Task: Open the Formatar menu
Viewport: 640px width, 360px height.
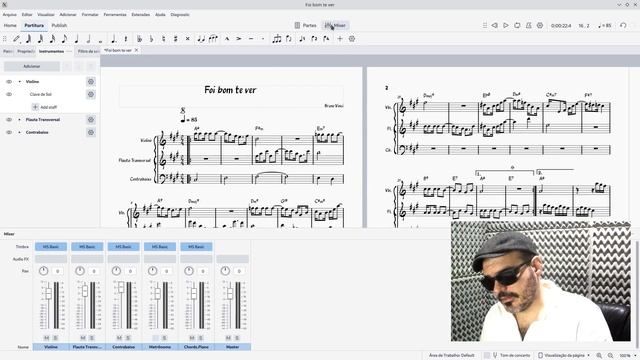Action: click(x=90, y=14)
